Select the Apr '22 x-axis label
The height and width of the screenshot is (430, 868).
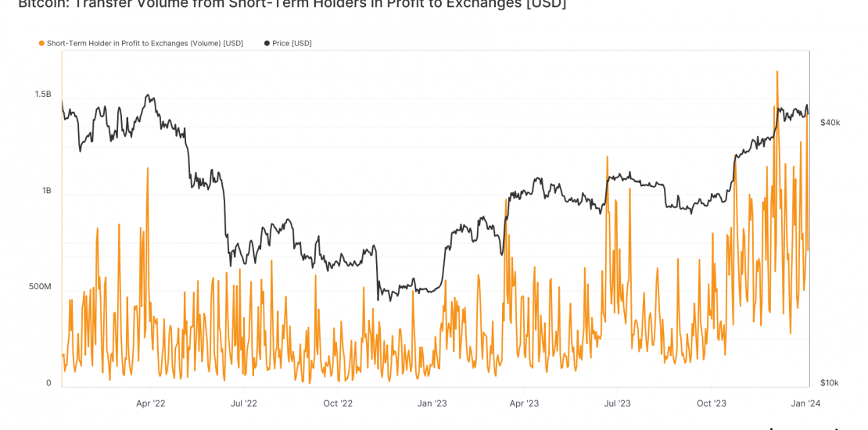click(x=150, y=403)
